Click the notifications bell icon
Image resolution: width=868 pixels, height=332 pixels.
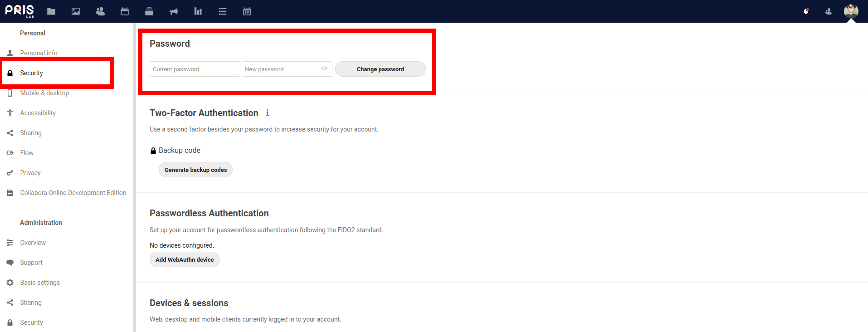click(x=806, y=11)
